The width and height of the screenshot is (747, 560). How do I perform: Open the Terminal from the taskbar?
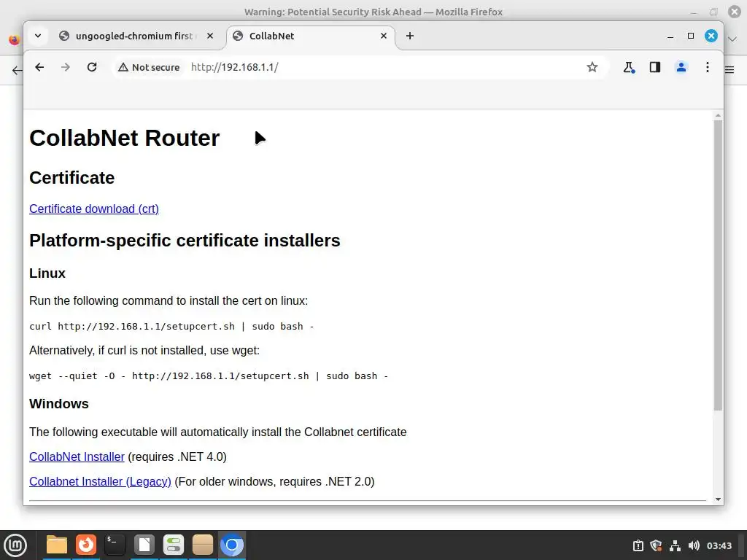pos(115,545)
